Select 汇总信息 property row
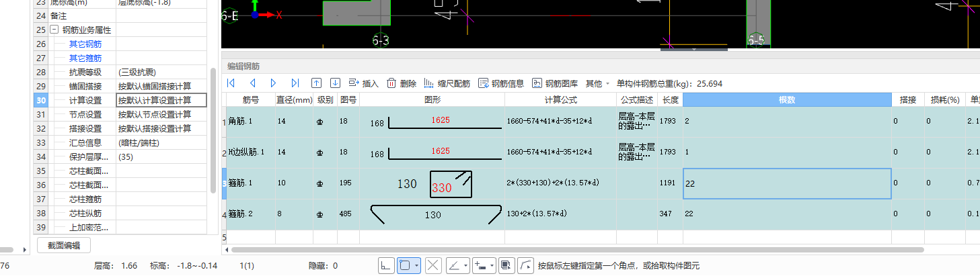Screen dimensions: 980x276 coord(120,142)
